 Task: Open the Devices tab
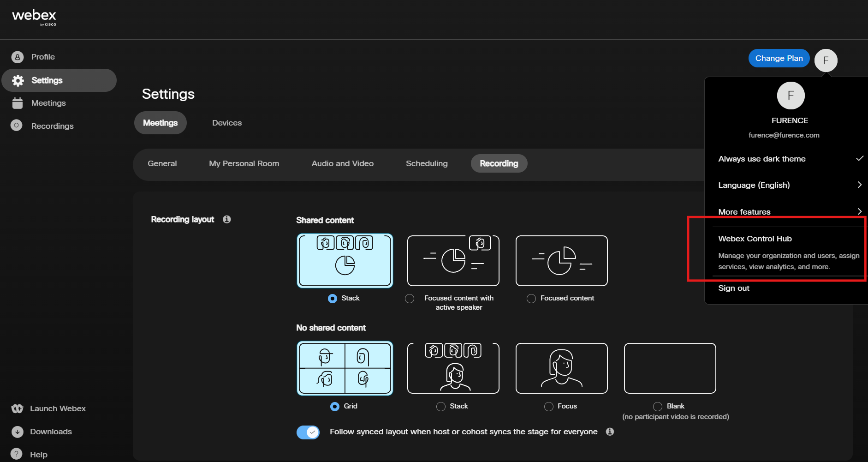pyautogui.click(x=227, y=123)
